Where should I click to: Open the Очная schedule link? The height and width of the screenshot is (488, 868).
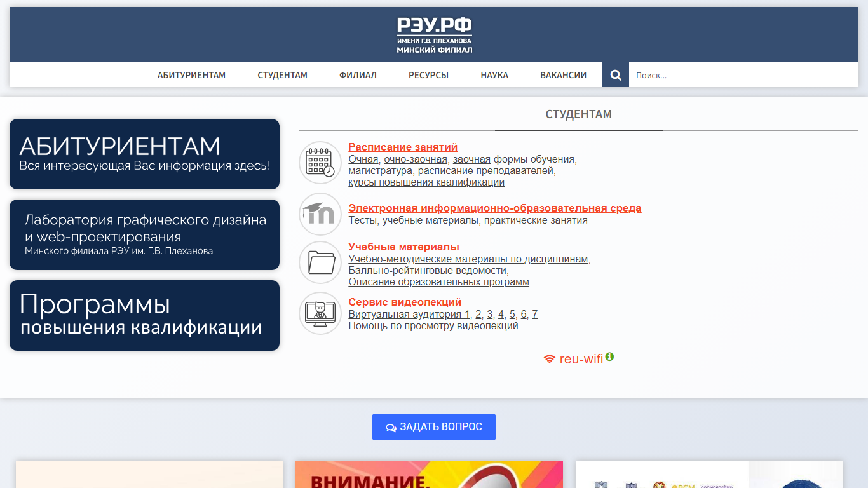point(363,159)
